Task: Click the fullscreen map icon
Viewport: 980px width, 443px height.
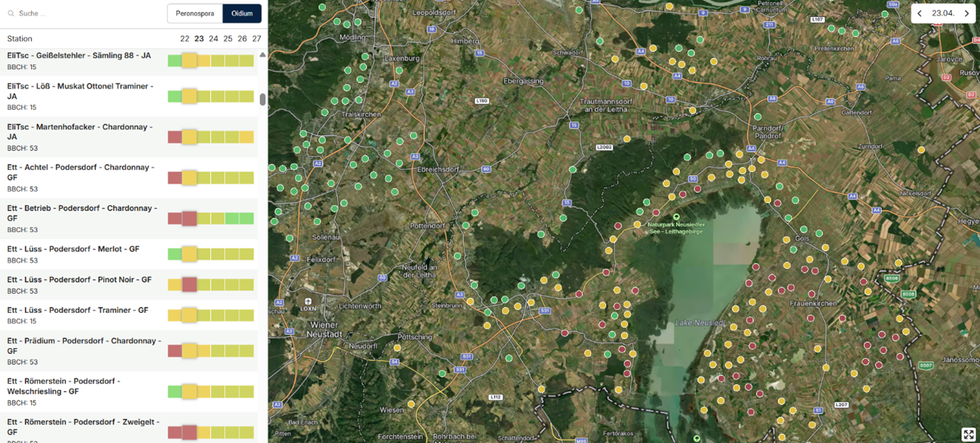Action: pyautogui.click(x=968, y=434)
